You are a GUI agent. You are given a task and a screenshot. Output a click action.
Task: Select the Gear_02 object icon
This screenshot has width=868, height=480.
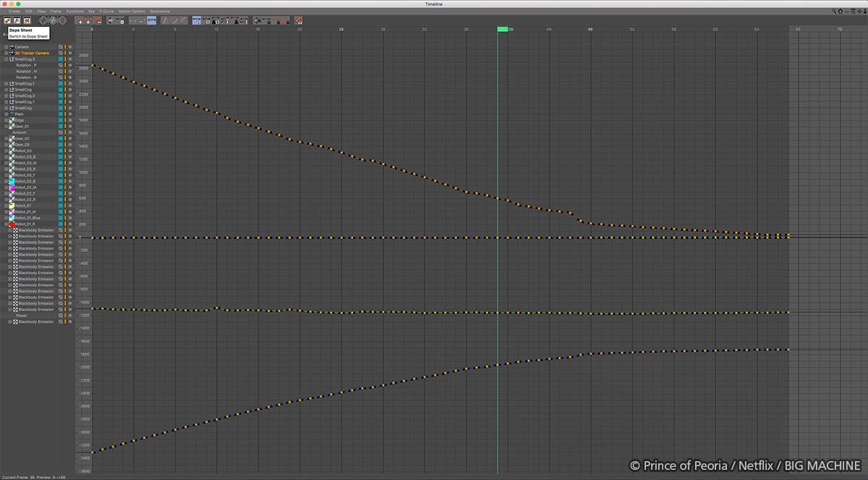click(x=12, y=138)
